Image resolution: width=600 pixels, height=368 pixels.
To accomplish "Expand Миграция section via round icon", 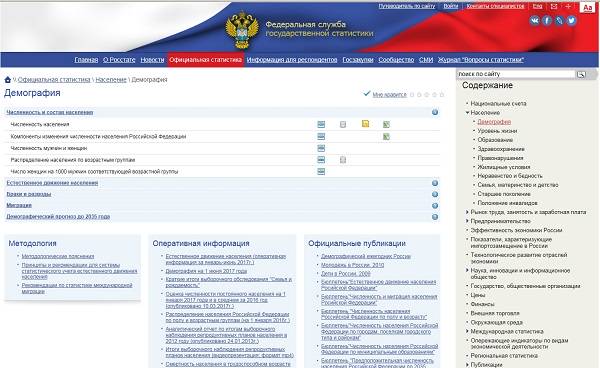I will (x=435, y=206).
